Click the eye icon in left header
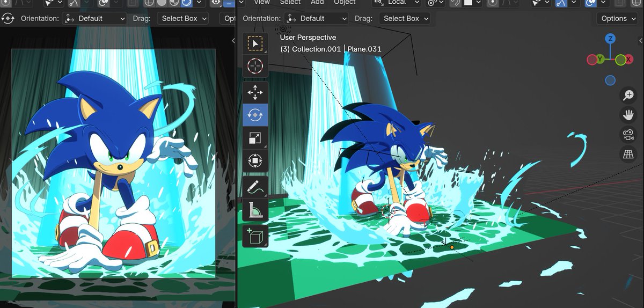Image resolution: width=644 pixels, height=308 pixels. click(217, 2)
